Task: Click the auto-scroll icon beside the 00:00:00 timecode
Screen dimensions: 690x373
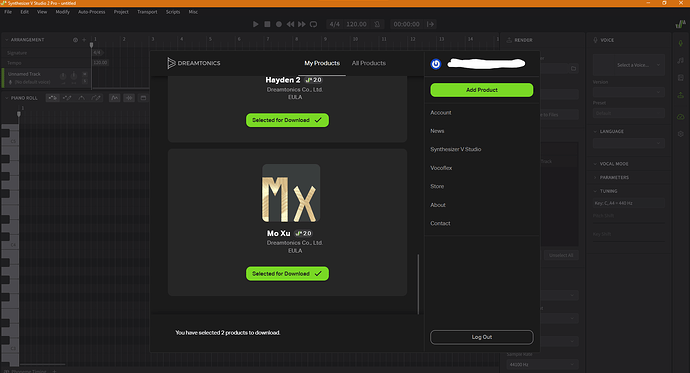Action: [x=430, y=24]
